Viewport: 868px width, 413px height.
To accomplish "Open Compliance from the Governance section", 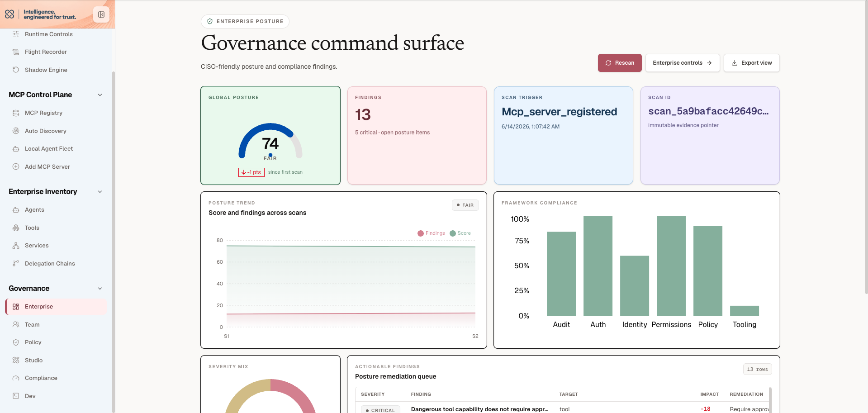I will (41, 378).
